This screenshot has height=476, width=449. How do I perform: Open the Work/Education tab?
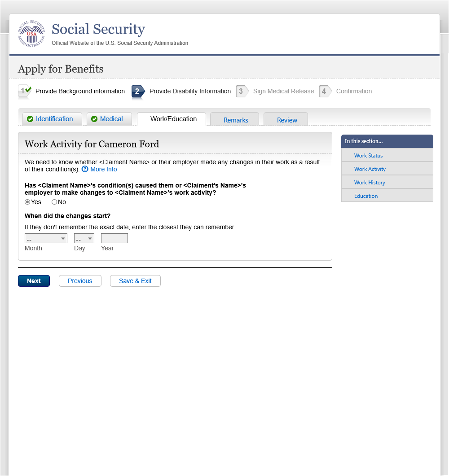(173, 119)
